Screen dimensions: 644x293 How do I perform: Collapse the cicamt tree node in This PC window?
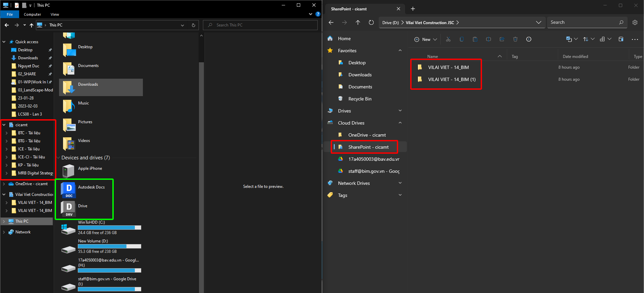4,125
